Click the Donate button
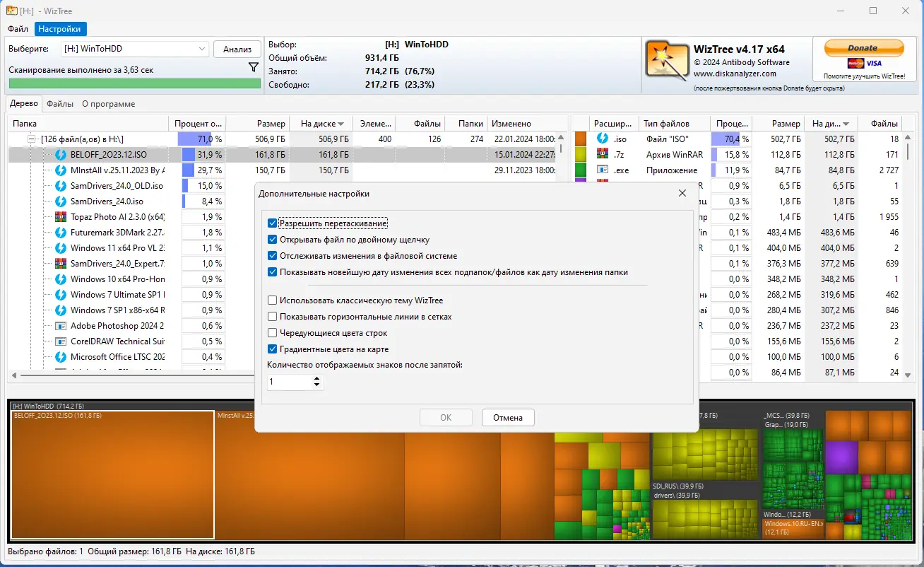Viewport: 924px width, 567px height. click(863, 48)
